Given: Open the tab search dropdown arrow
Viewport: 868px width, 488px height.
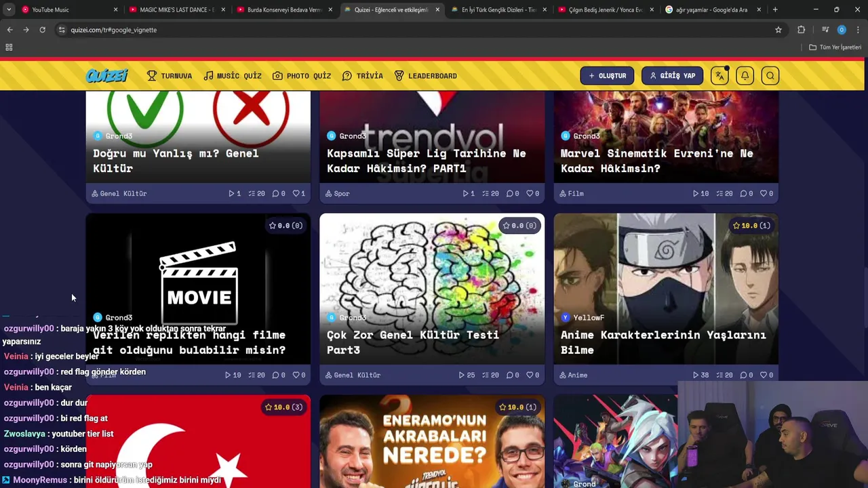Looking at the screenshot, I should pos(9,9).
